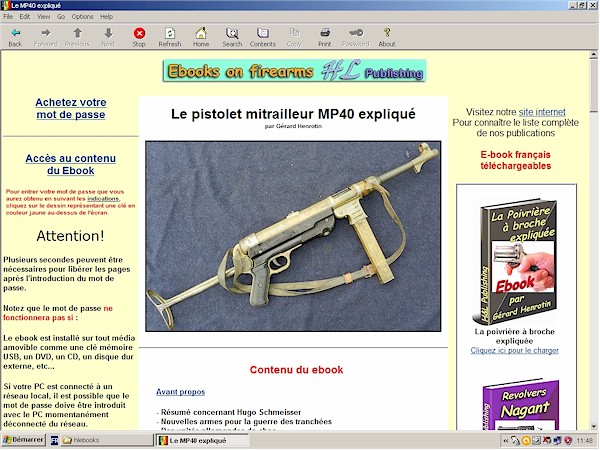600x450 pixels.
Task: Click the Revolvers Nagant ebook cover
Action: [x=520, y=405]
